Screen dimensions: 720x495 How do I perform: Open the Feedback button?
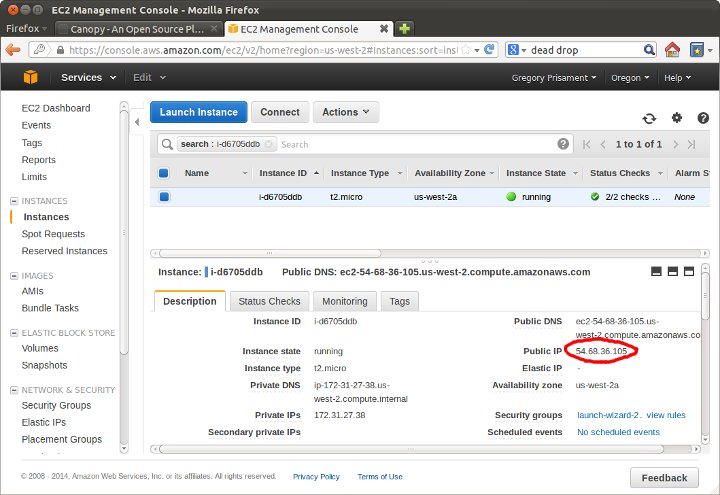(x=664, y=478)
